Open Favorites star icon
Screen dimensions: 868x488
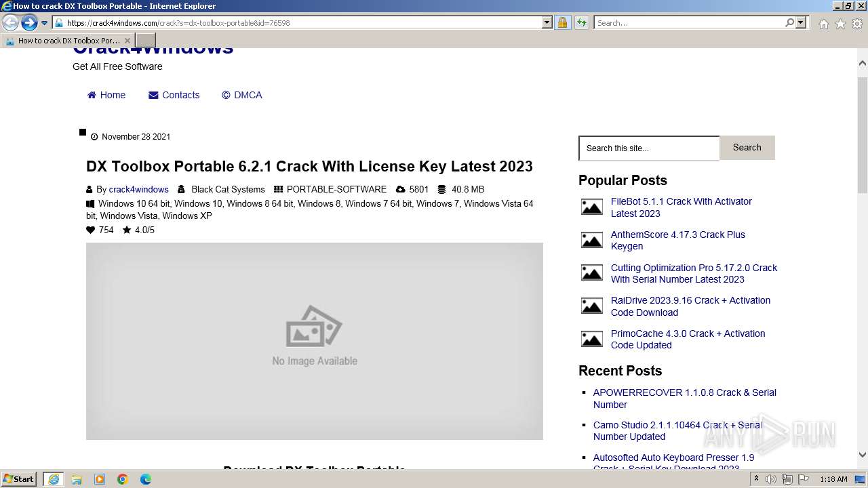click(x=840, y=24)
